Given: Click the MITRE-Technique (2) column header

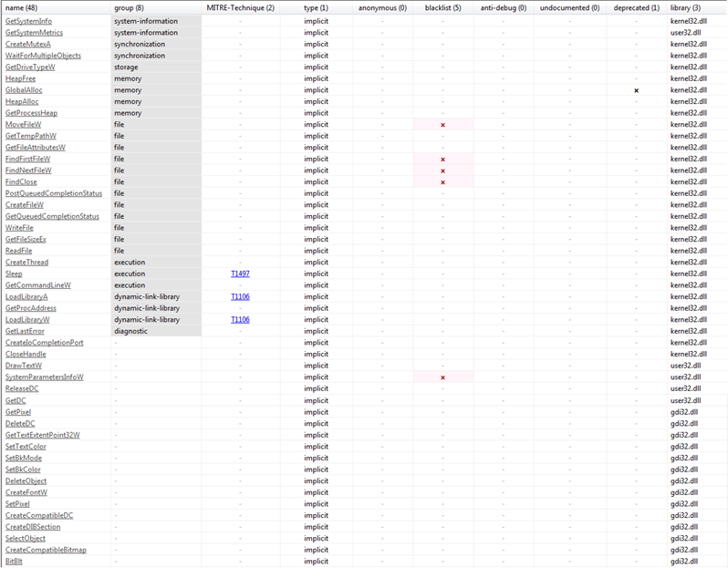Looking at the screenshot, I should point(241,8).
